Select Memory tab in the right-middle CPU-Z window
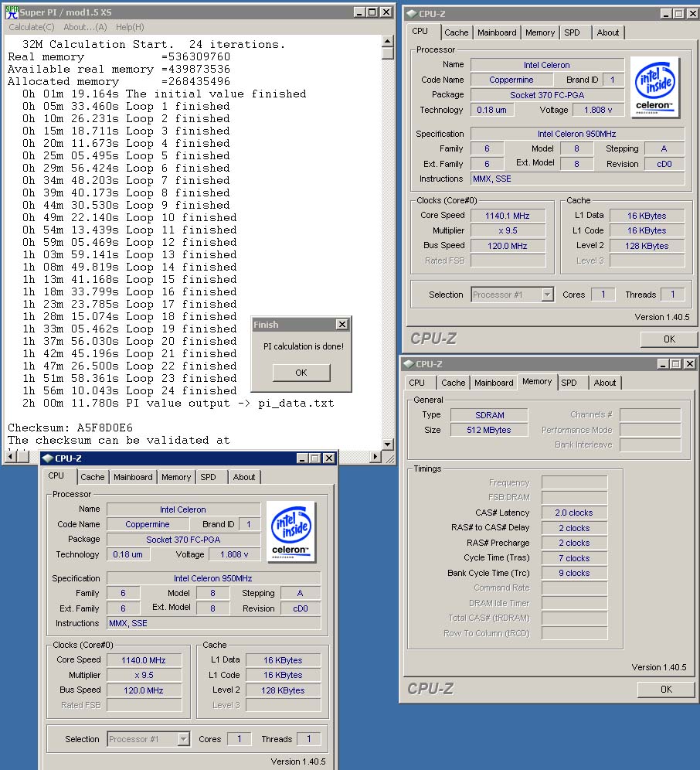The height and width of the screenshot is (770, 700). [x=537, y=382]
